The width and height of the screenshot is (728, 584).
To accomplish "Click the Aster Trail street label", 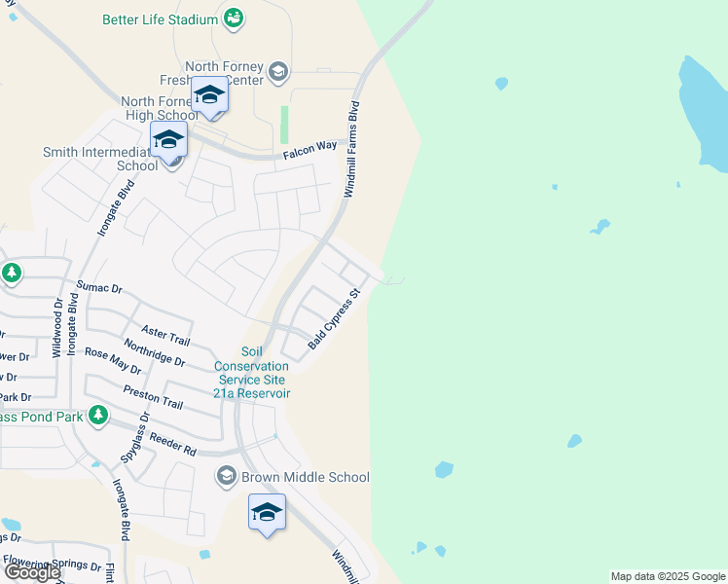I will click(x=165, y=336).
